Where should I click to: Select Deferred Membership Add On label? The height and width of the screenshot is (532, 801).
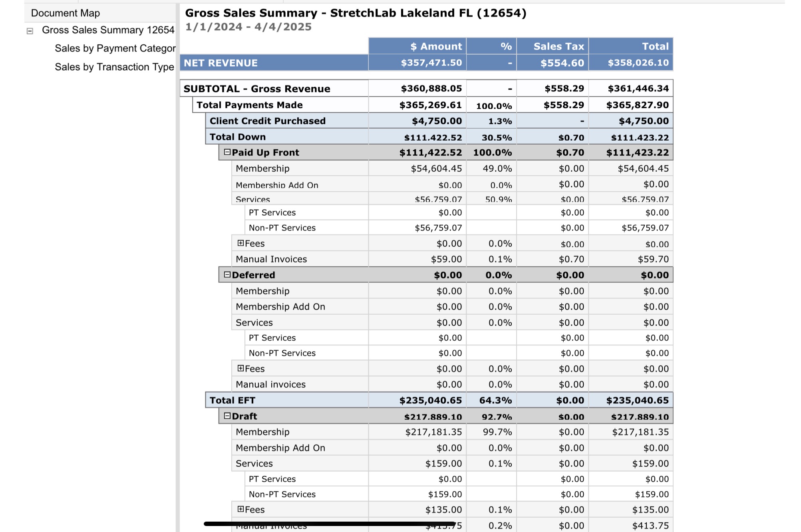(x=280, y=307)
